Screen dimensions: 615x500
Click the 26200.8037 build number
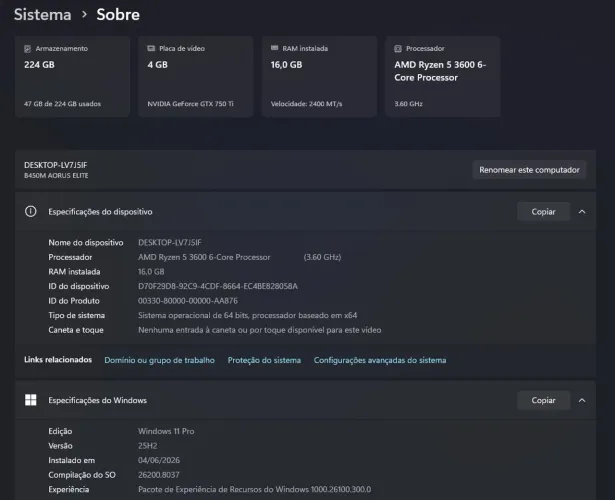(x=159, y=475)
